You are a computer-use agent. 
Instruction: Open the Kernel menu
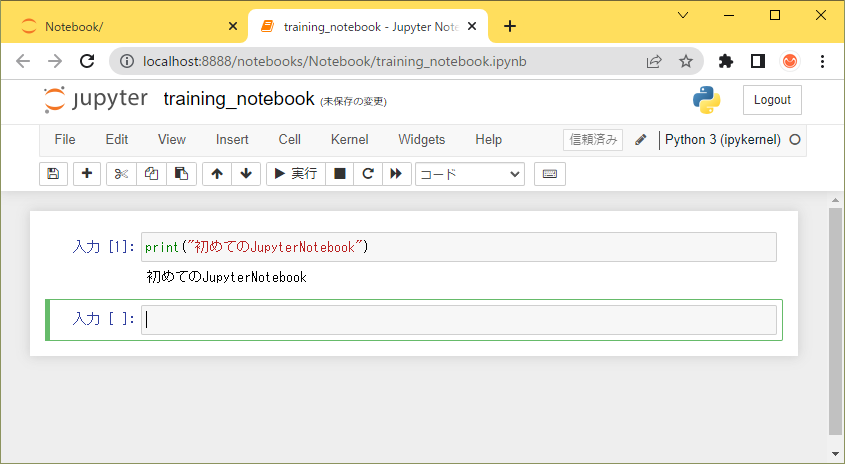(x=350, y=140)
